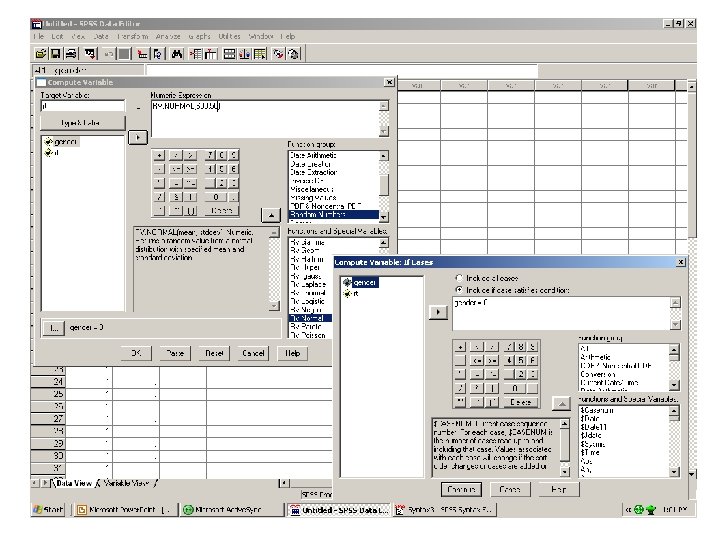Move variable into Numeric Expression with arrow button
The image size is (720, 540).
click(x=138, y=137)
